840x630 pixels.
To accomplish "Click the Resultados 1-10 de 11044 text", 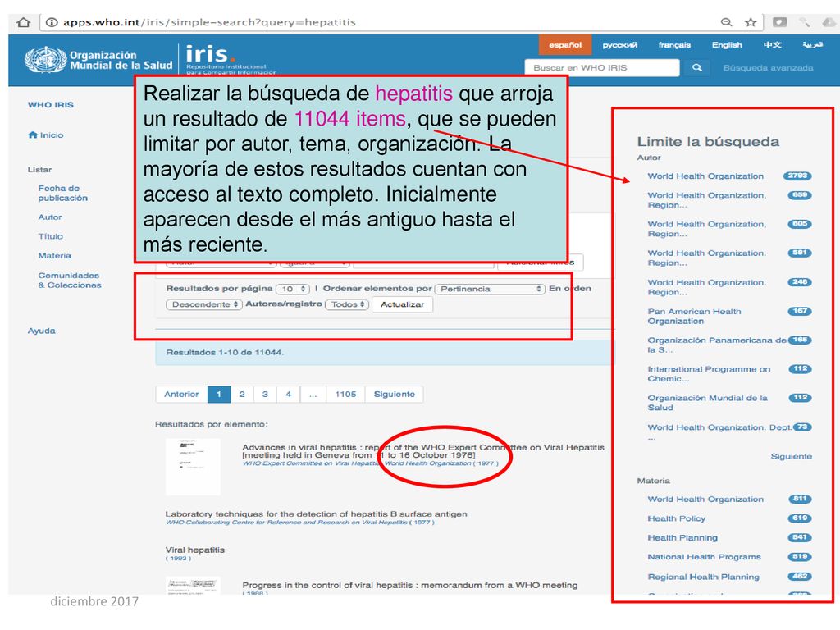I will pos(225,353).
